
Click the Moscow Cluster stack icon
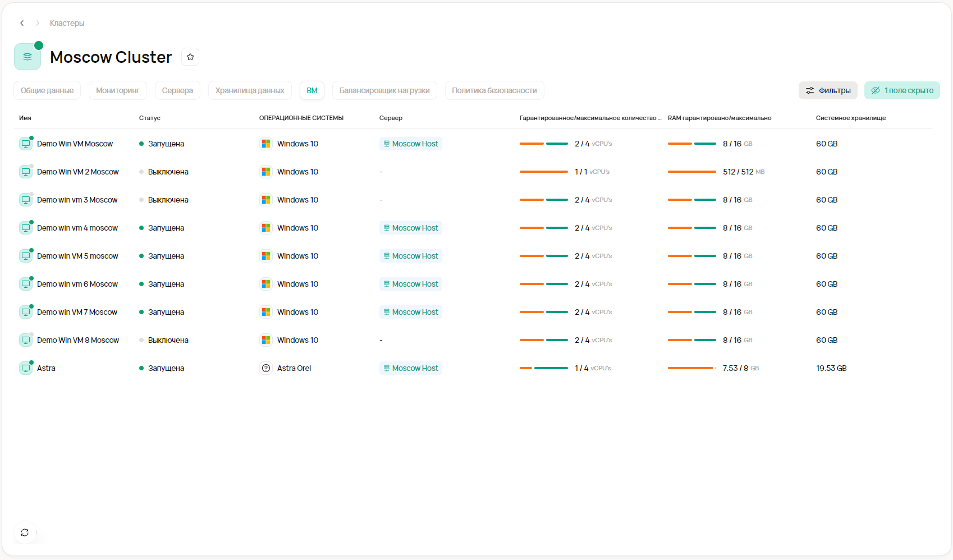pos(28,57)
